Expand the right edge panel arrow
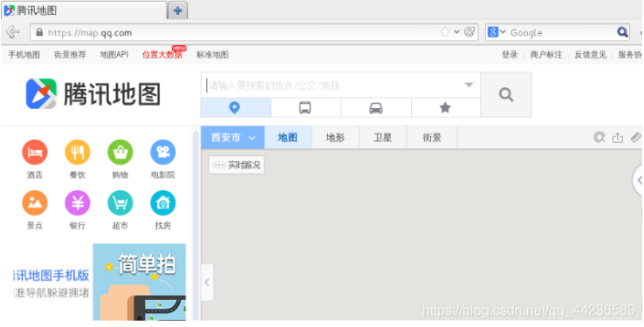The width and height of the screenshot is (644, 327). [x=639, y=181]
